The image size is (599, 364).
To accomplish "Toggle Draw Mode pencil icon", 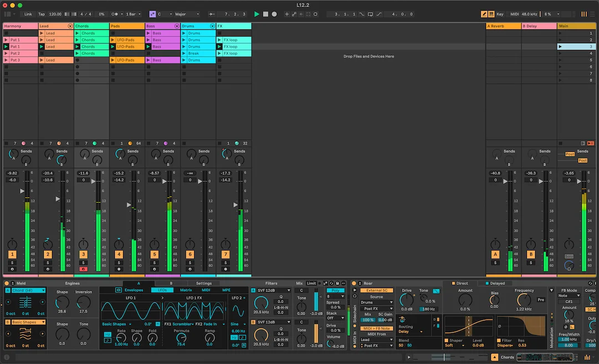I will 484,14.
